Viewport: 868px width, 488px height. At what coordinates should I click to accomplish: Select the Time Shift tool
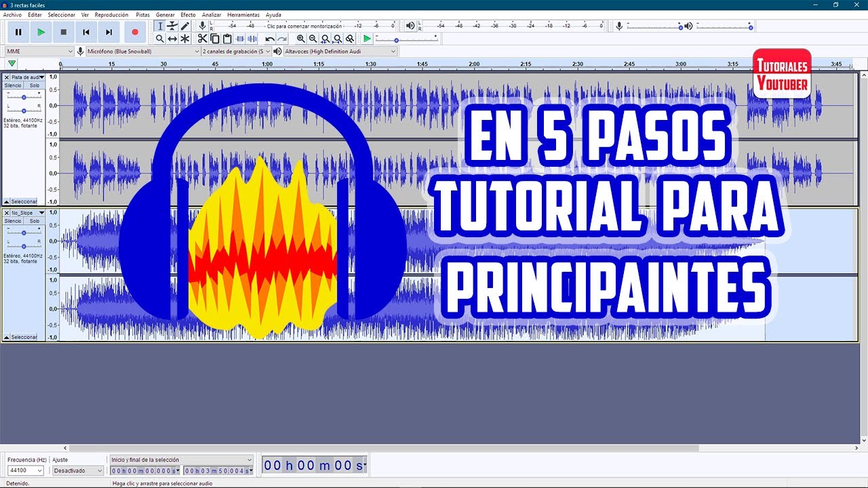point(172,39)
